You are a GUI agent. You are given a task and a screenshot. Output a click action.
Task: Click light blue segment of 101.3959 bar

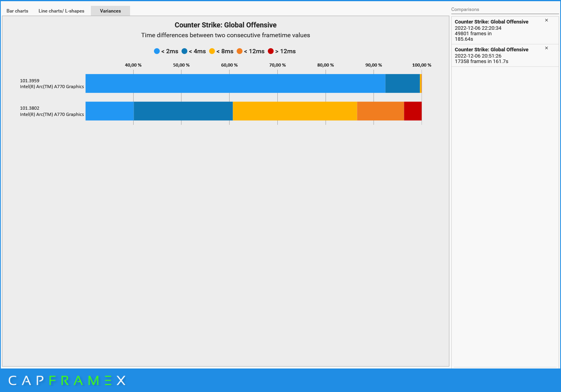pos(235,83)
